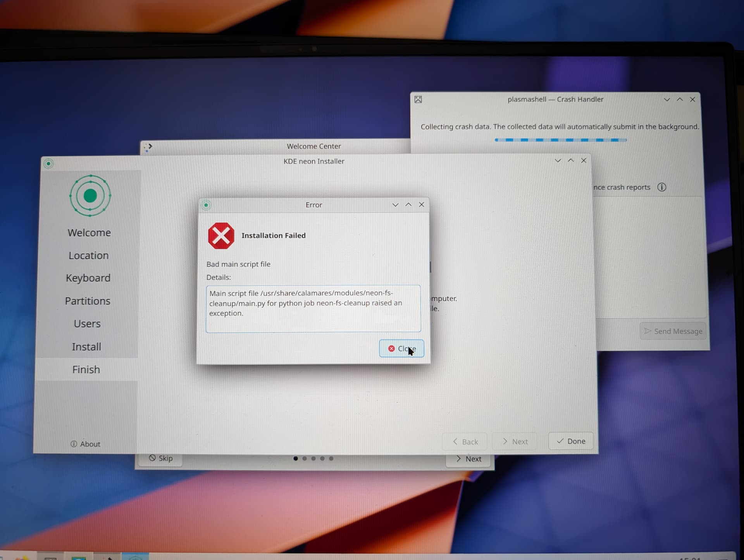744x560 pixels.
Task: Click the installer's disabled Next button
Action: click(x=515, y=441)
